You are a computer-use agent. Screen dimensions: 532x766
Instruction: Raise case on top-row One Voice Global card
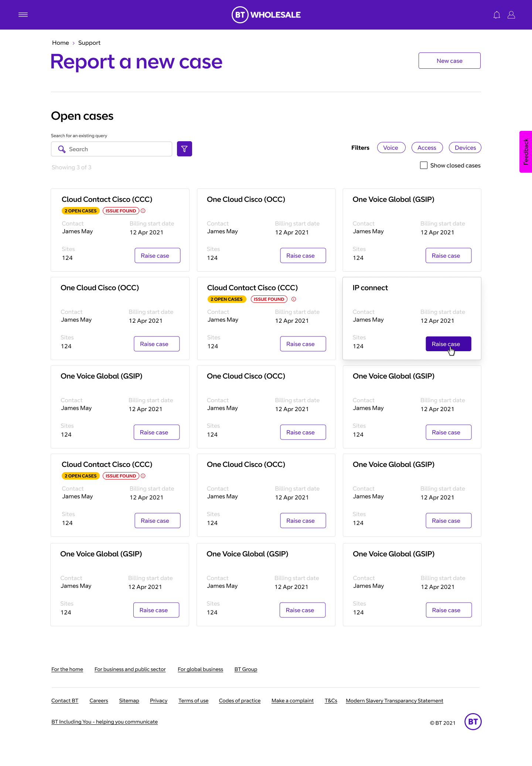[x=449, y=255]
